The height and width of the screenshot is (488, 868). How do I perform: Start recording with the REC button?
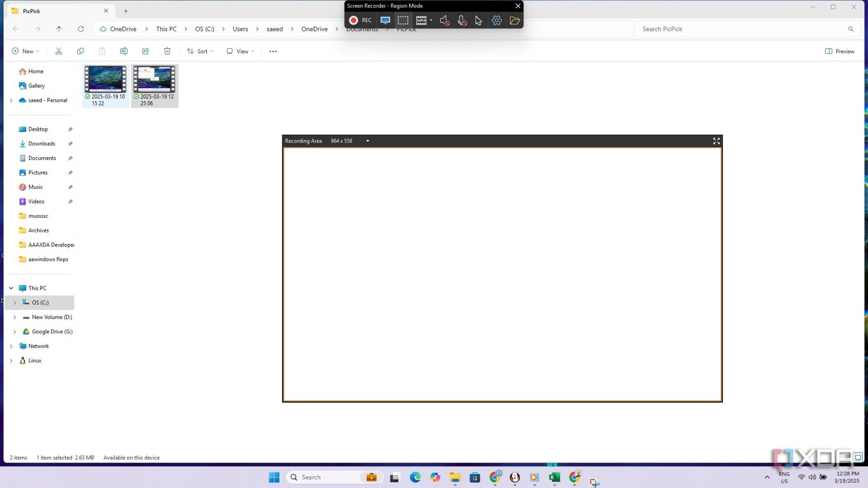pos(360,20)
